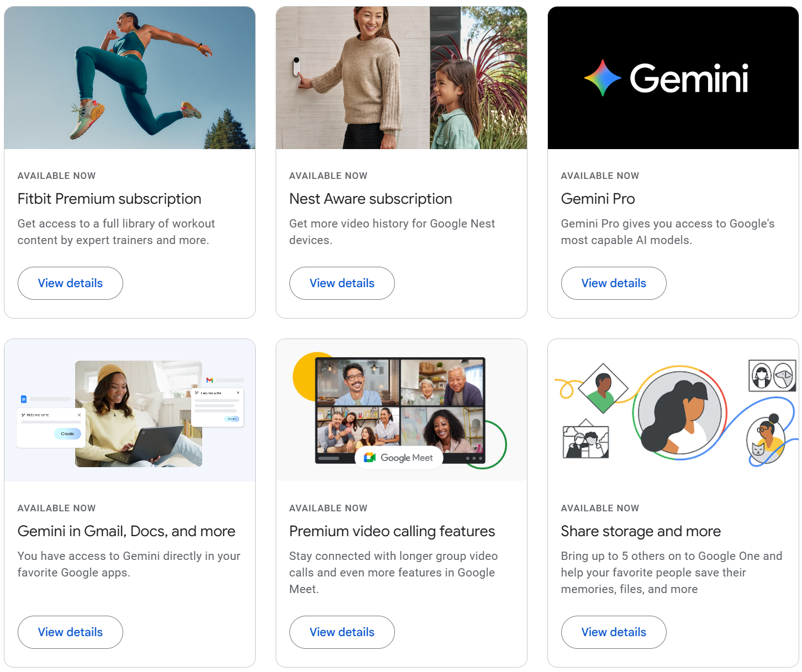Image resolution: width=802 pixels, height=672 pixels.
Task: Click the Google Meet logo badge
Action: pos(399,458)
